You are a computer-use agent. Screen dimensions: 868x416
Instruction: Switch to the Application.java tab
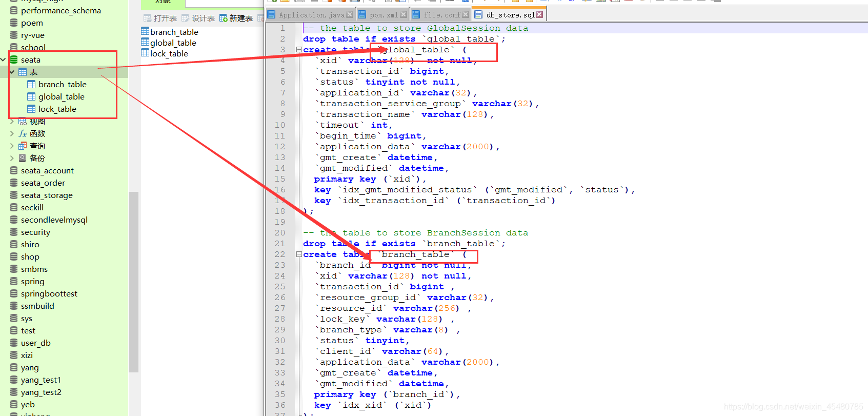(x=311, y=15)
